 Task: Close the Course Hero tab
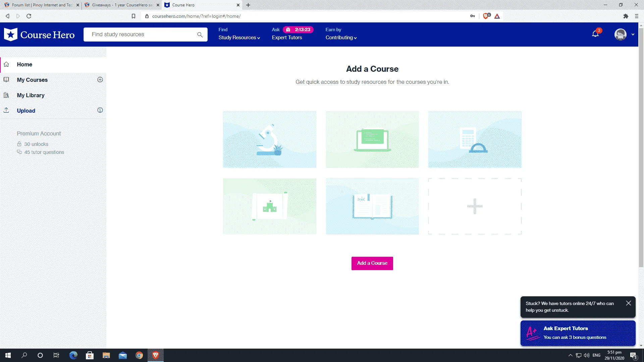click(x=238, y=5)
